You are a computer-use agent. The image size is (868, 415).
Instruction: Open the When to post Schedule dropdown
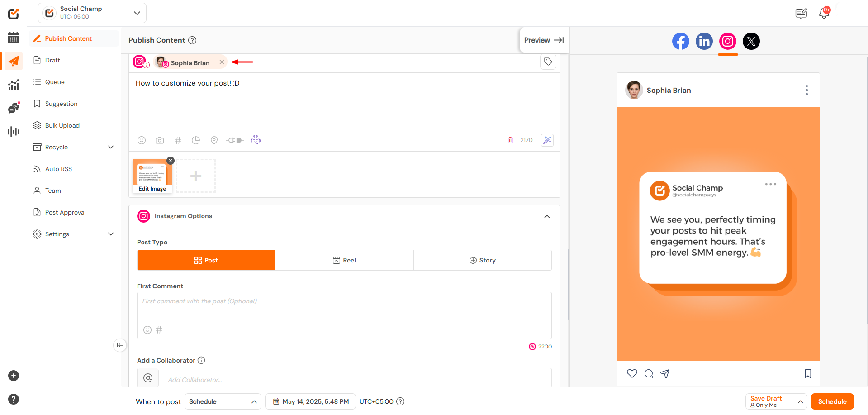[x=223, y=401]
